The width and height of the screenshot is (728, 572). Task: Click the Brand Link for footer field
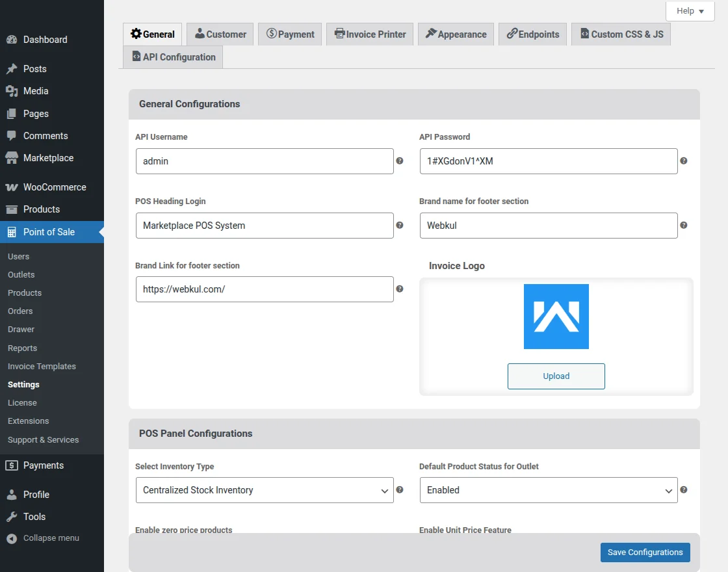coord(265,289)
